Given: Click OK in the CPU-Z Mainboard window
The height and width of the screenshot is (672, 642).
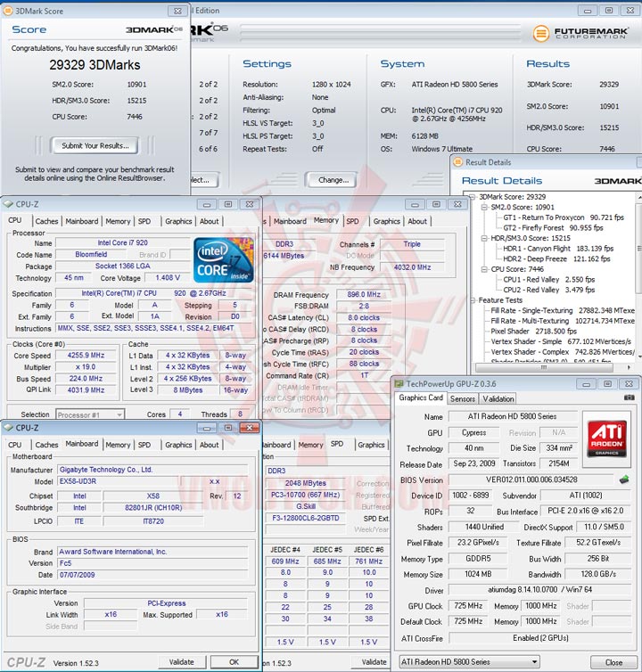Looking at the screenshot, I should click(234, 661).
